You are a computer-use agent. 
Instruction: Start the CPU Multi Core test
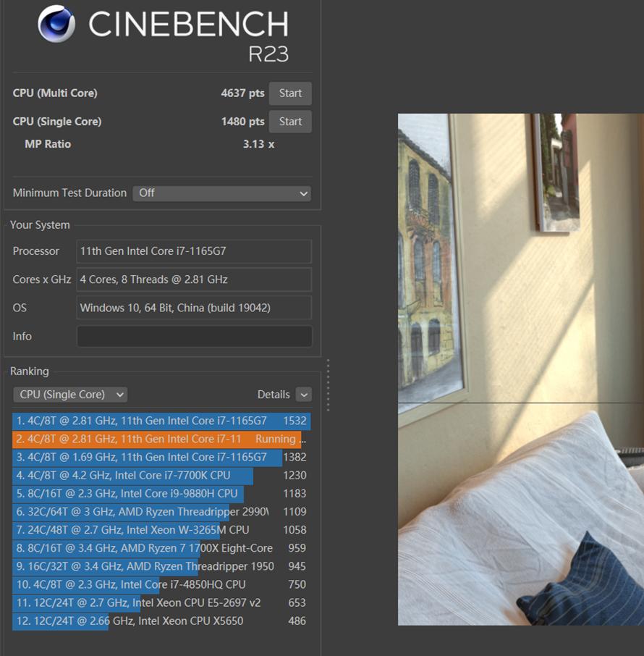coord(290,93)
